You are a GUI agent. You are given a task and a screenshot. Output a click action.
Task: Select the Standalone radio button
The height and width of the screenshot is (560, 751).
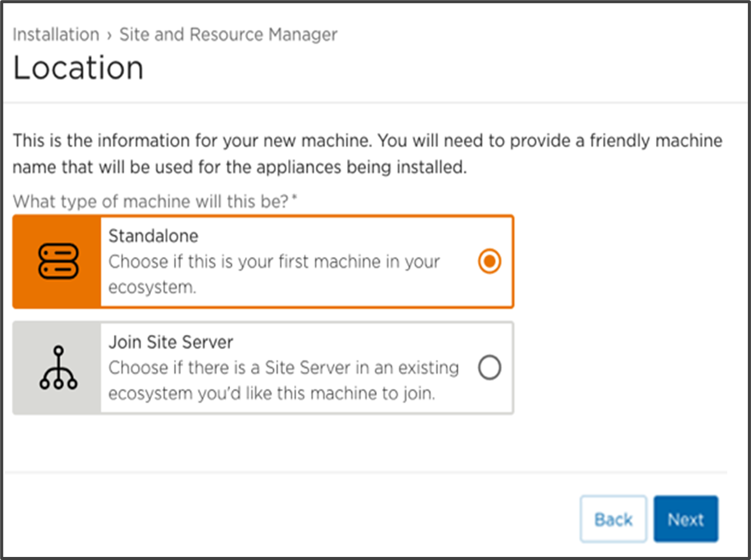pos(488,261)
